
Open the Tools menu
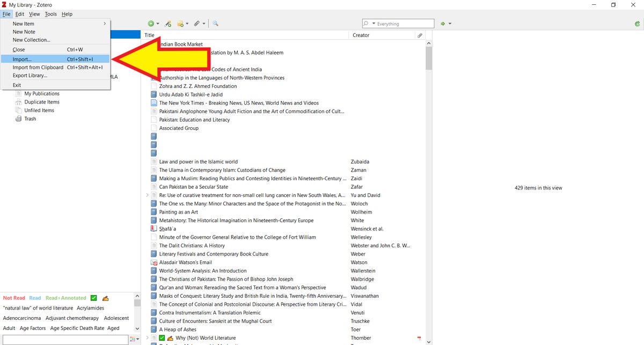click(51, 14)
